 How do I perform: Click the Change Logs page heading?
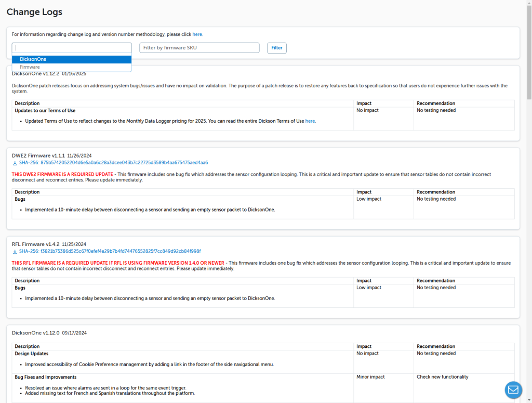coord(34,12)
